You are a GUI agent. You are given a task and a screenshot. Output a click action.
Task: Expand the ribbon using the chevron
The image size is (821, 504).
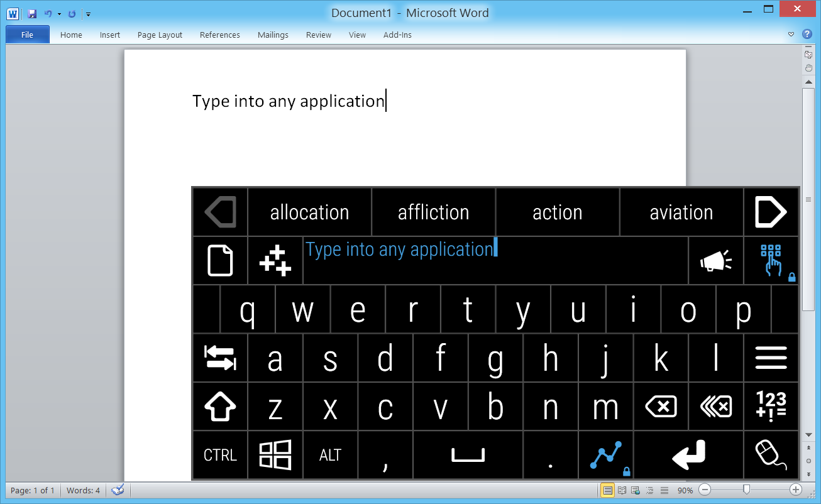pyautogui.click(x=791, y=35)
